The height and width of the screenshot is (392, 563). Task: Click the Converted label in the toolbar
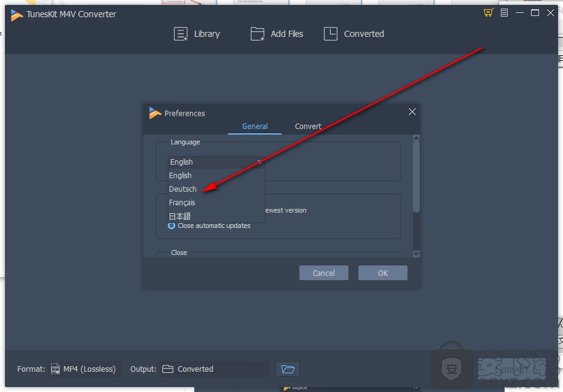[364, 34]
